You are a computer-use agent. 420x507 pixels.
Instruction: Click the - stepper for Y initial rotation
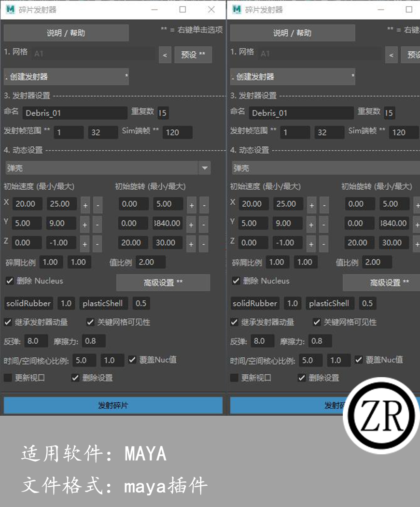(203, 223)
